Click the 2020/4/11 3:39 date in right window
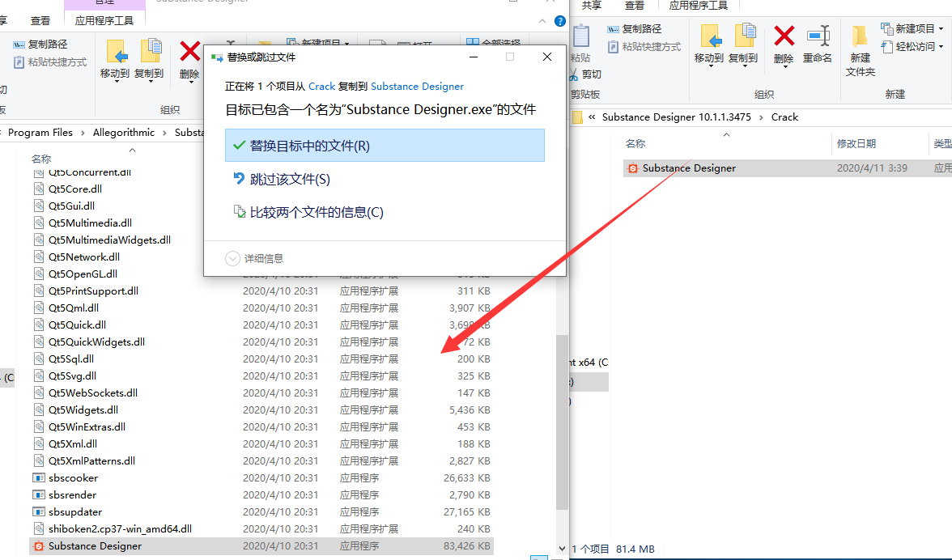952x560 pixels. click(x=872, y=168)
